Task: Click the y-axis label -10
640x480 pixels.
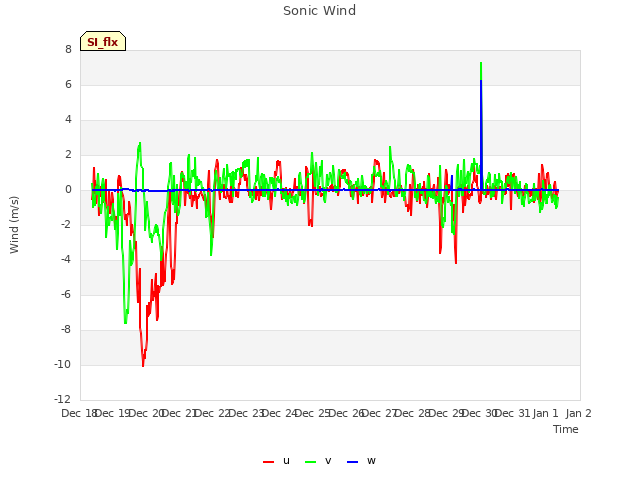Action: point(62,364)
